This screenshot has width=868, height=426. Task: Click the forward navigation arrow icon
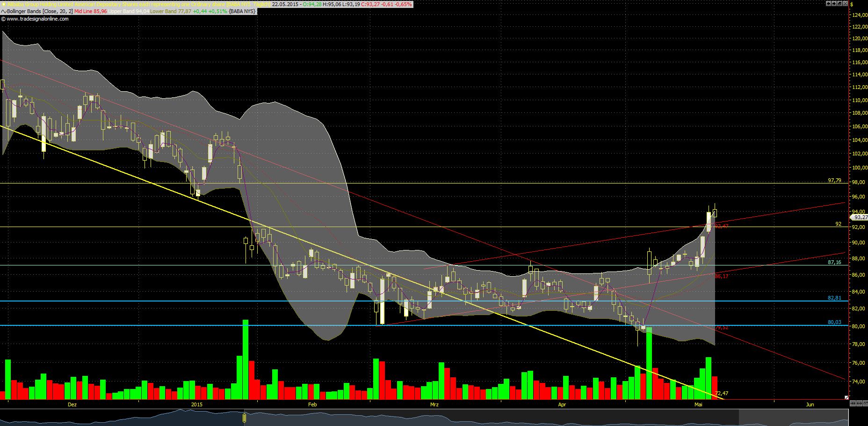[834, 3]
